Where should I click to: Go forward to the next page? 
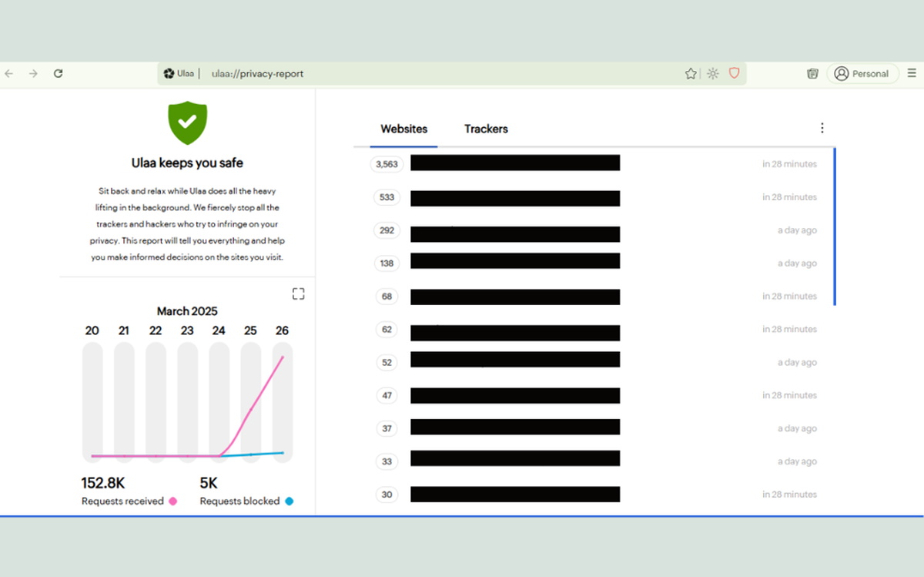point(33,74)
